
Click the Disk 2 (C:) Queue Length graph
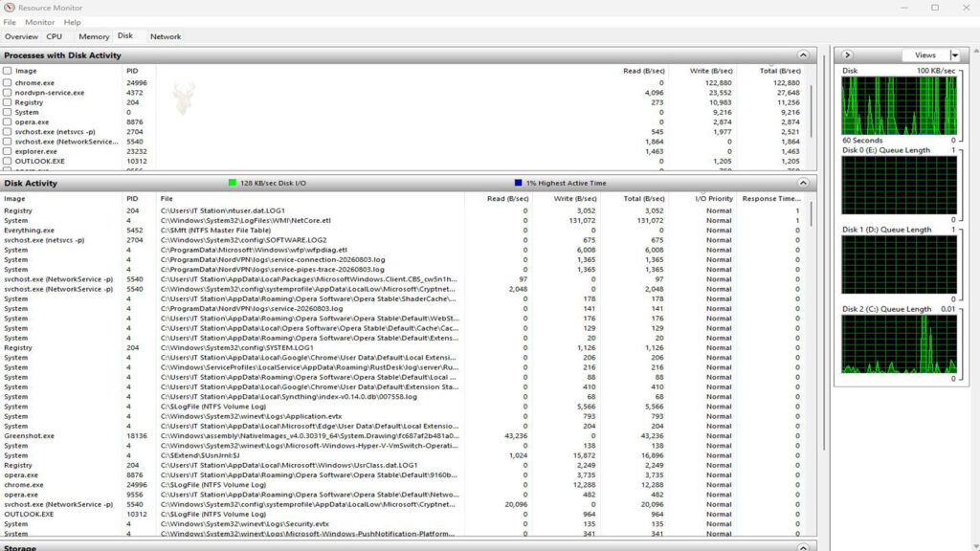(899, 344)
